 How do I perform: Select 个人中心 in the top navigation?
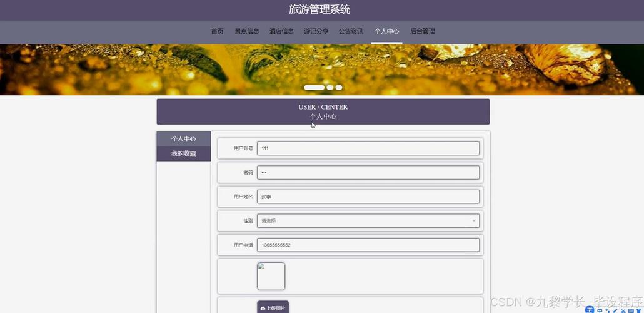coord(386,31)
